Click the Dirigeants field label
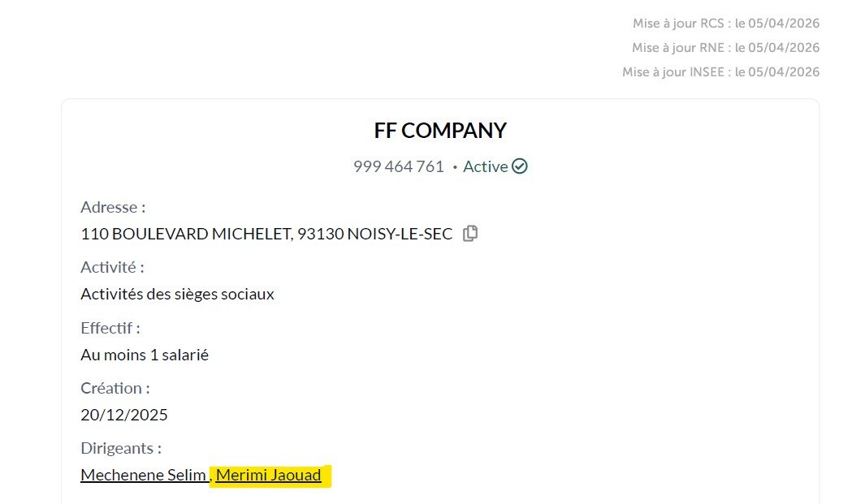865x504 pixels. [121, 448]
